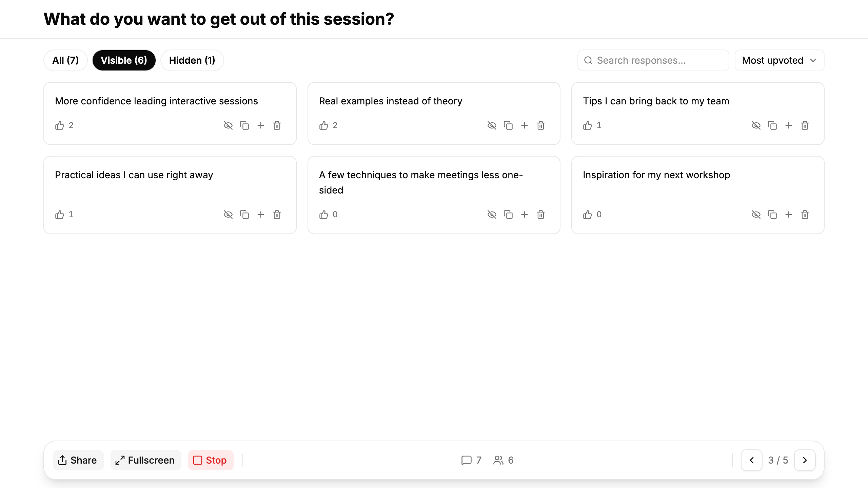
Task: Copy 'More confidence leading interactive sessions' response
Action: coord(244,125)
